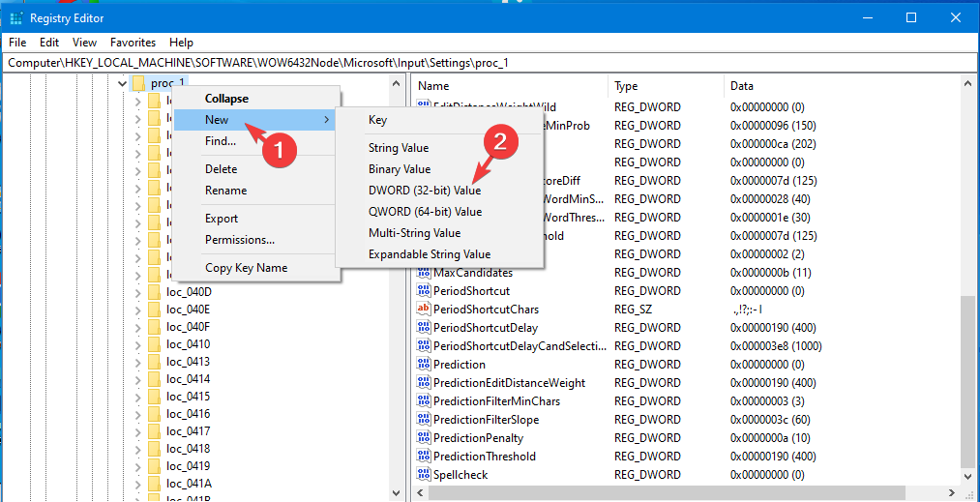The image size is (980, 502).
Task: Open the Help menu
Action: coord(181,43)
